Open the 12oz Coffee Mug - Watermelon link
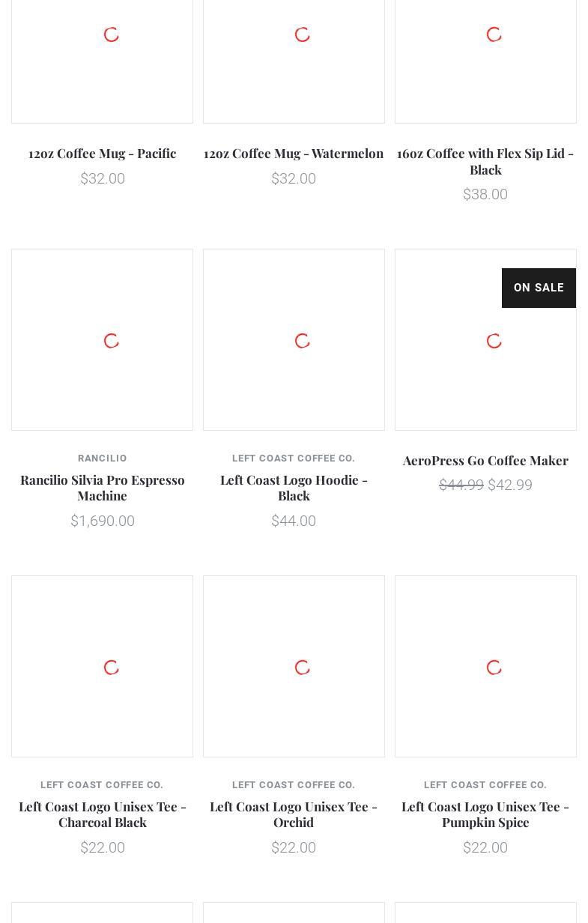 coord(294,154)
